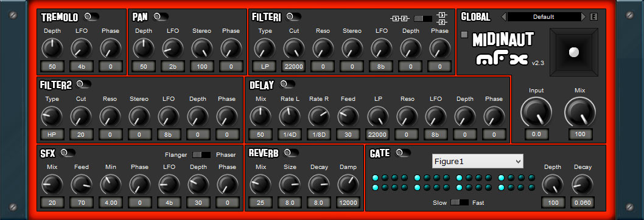
Task: Click the global Mix knob
Action: tap(580, 112)
